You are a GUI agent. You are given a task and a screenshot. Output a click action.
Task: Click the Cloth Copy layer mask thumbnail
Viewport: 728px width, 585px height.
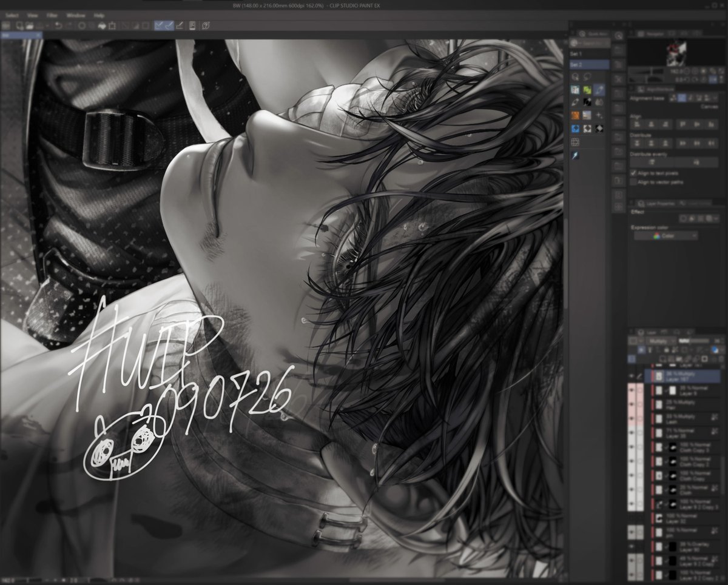click(673, 475)
